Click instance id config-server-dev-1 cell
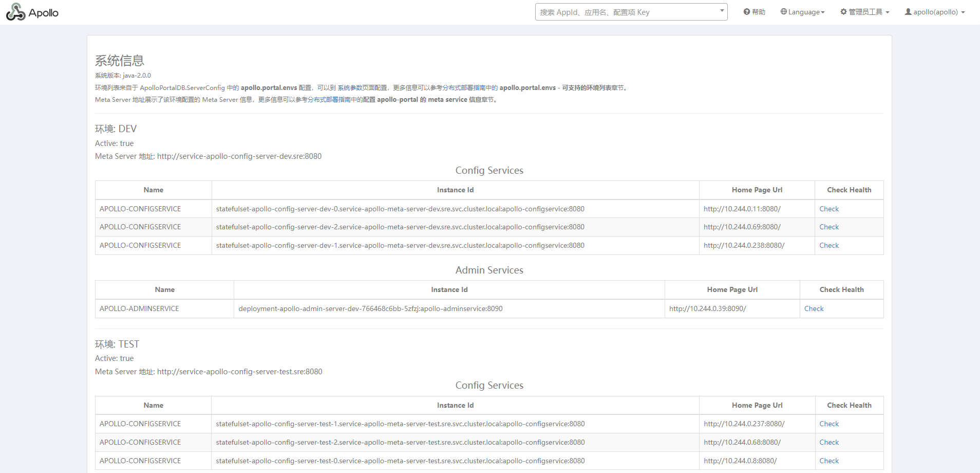Image resolution: width=980 pixels, height=473 pixels. [455, 245]
